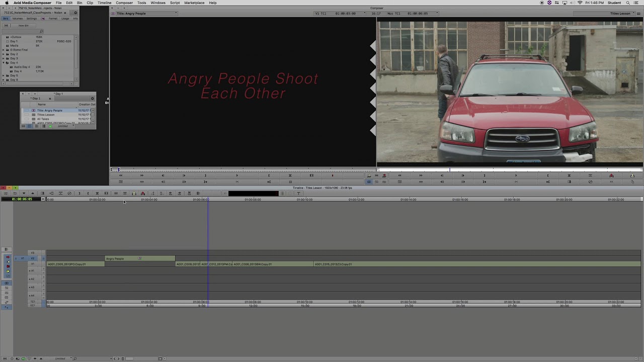This screenshot has height=362, width=644.
Task: Expand the Day 3 folder
Action: (4, 58)
